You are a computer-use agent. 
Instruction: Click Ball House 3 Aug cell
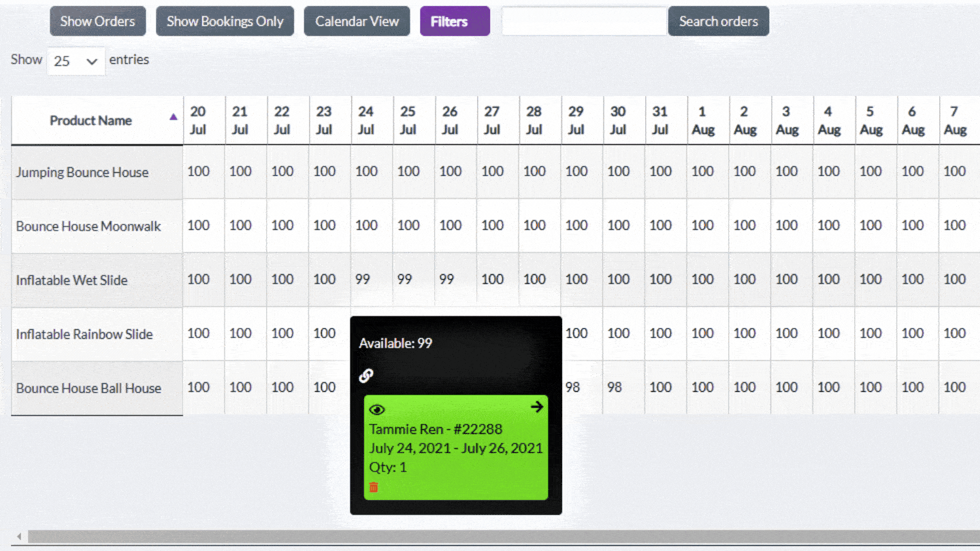[792, 388]
